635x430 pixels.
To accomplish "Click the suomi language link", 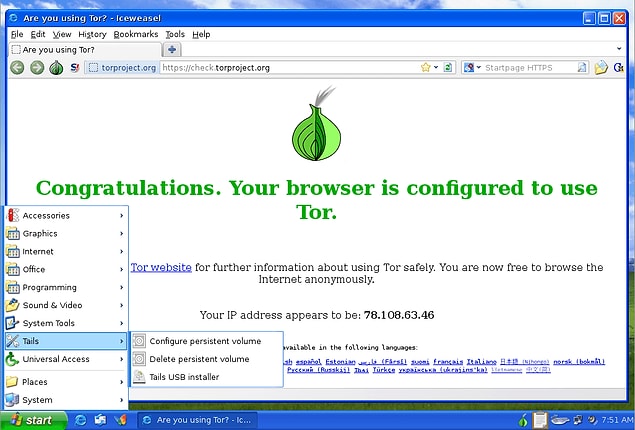I will click(x=420, y=362).
